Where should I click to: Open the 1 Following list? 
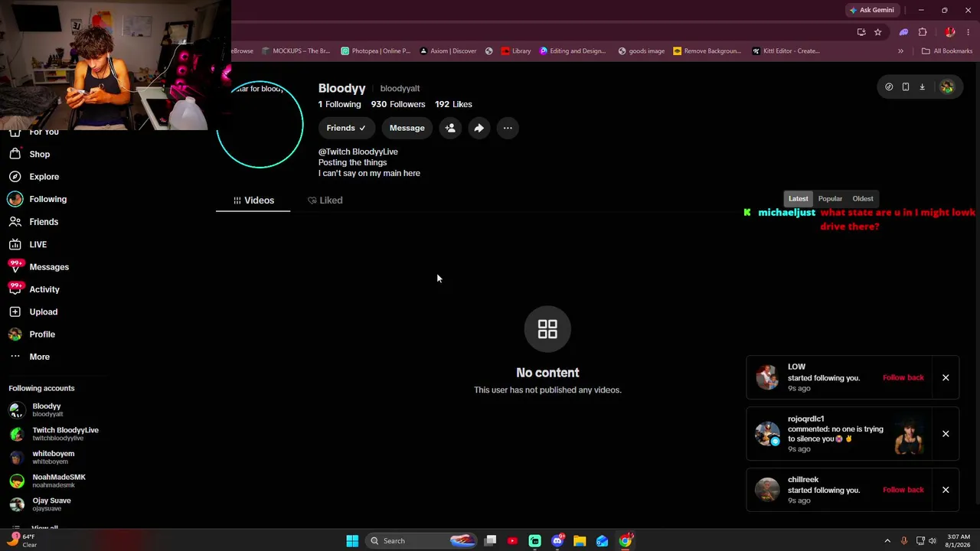click(340, 104)
